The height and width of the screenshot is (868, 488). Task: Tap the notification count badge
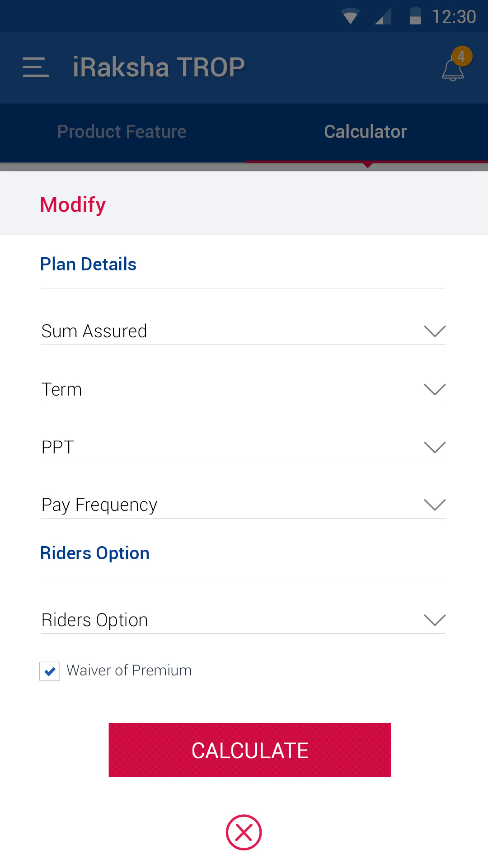point(461,57)
